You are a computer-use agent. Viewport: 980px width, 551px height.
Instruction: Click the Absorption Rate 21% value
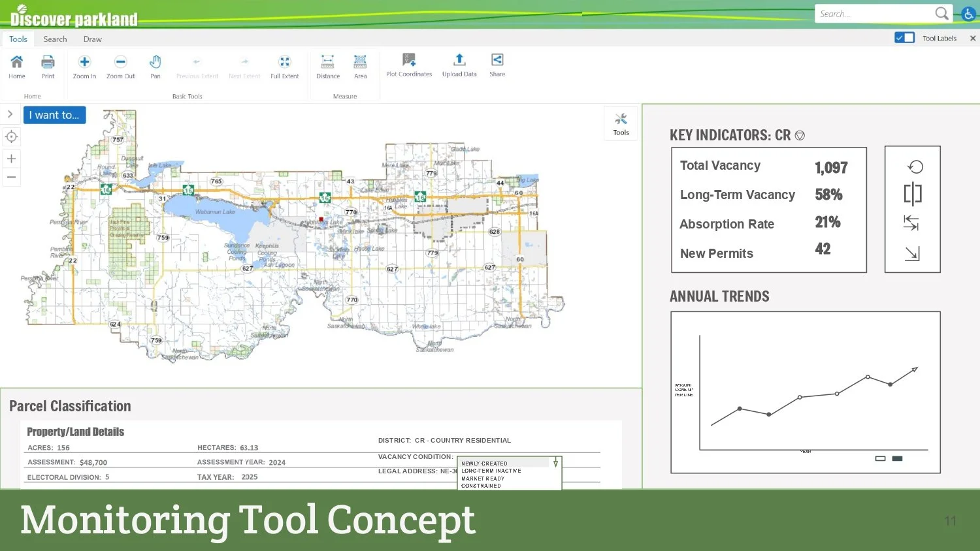(828, 222)
